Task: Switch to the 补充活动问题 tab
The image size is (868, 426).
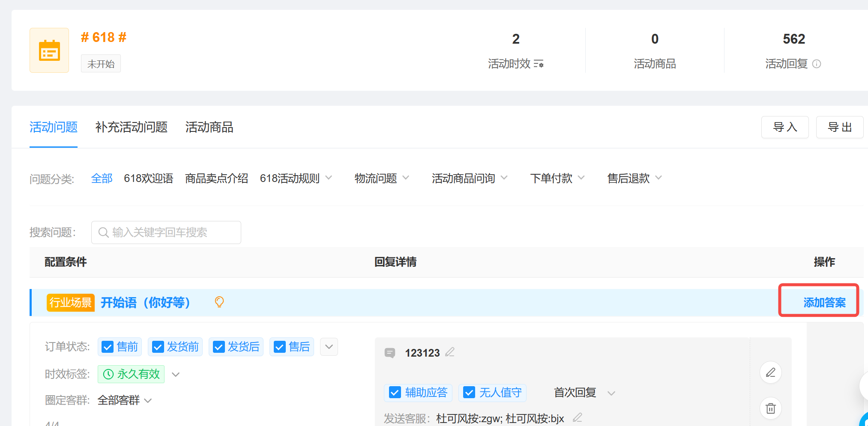Action: pos(132,127)
